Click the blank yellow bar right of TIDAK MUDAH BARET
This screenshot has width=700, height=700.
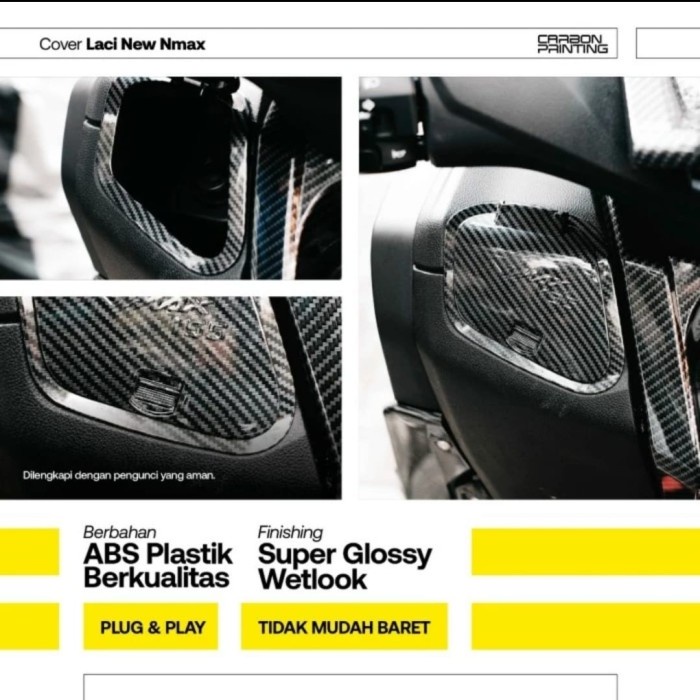tap(586, 626)
